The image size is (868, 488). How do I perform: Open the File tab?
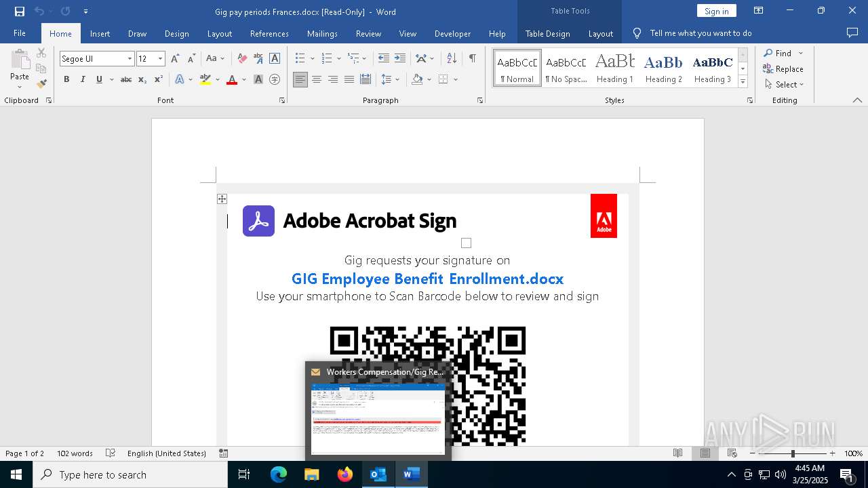tap(20, 33)
